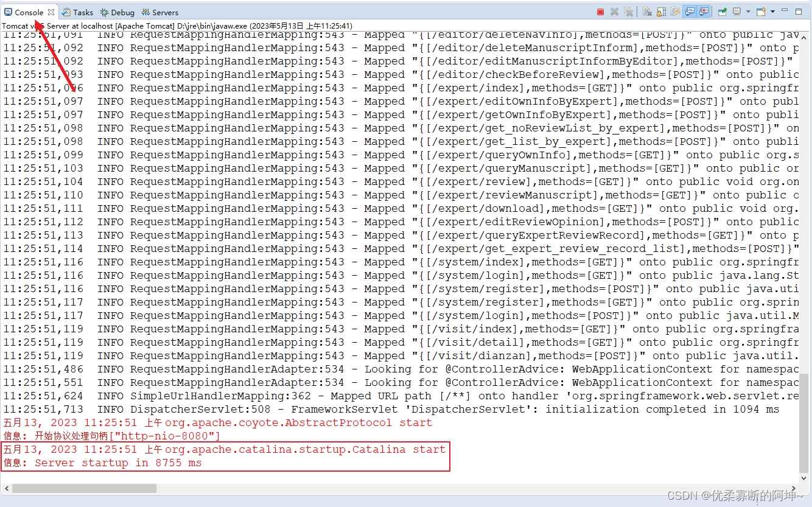Close the Console tab with its X
This screenshot has width=812, height=507.
coord(51,12)
